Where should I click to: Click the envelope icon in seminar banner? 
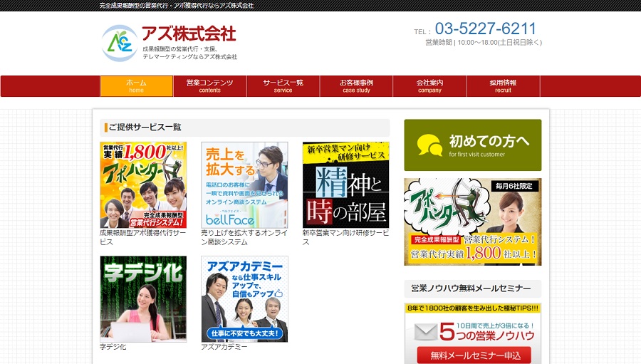(425, 331)
